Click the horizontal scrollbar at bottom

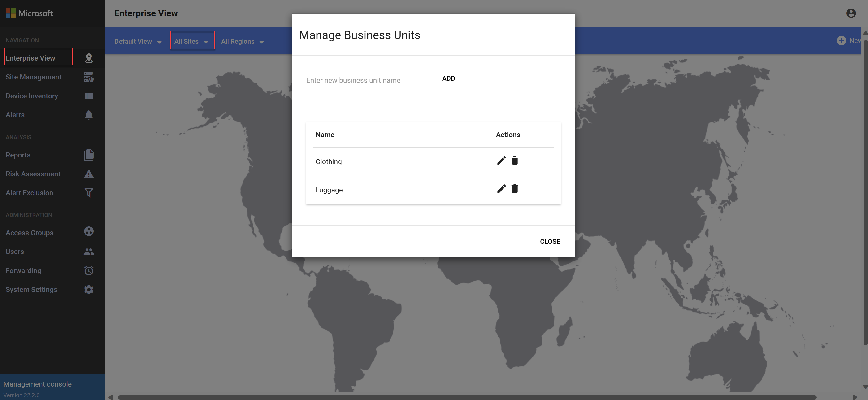coord(467,397)
